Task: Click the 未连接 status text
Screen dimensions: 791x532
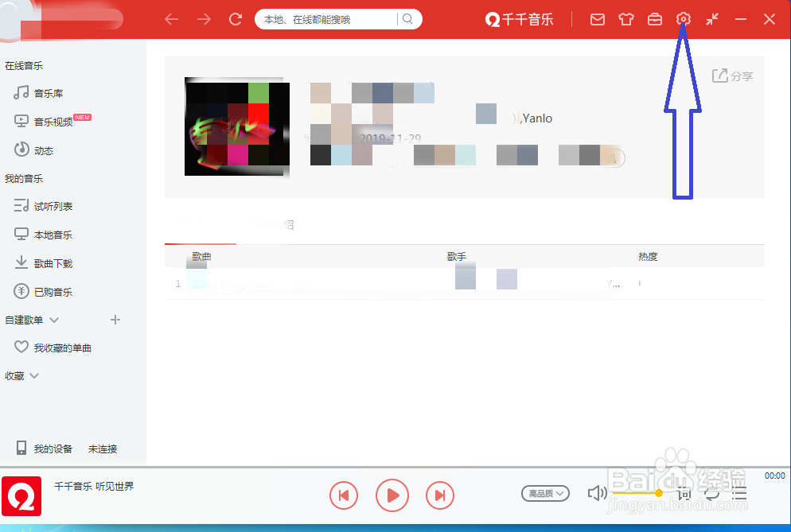Action: point(103,449)
